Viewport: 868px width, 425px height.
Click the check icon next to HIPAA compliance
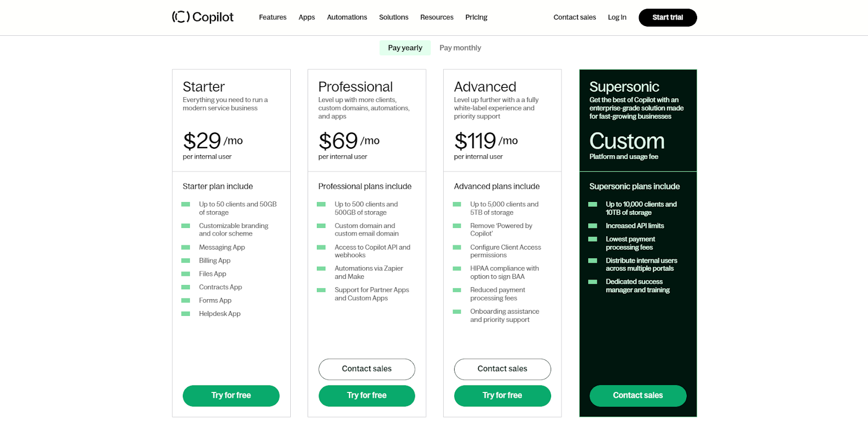tap(456, 268)
